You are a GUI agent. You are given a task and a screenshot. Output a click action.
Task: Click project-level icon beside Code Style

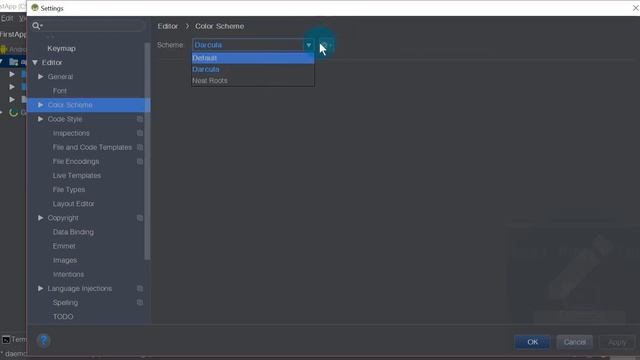click(140, 119)
